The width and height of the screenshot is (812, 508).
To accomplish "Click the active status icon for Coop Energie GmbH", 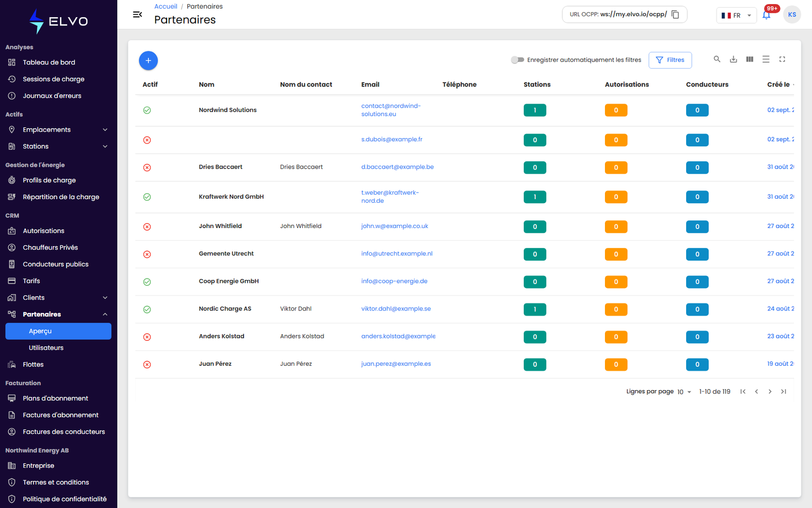I will [x=147, y=282].
